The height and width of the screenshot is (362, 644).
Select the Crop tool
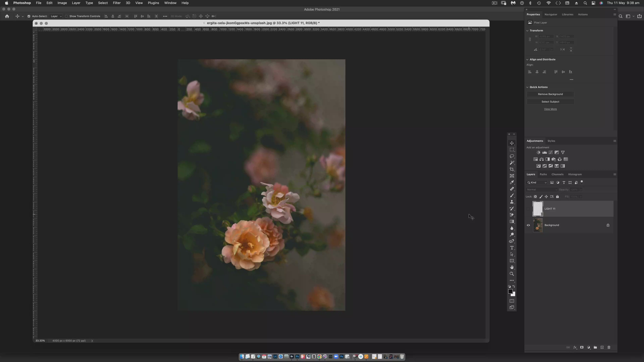point(512,169)
